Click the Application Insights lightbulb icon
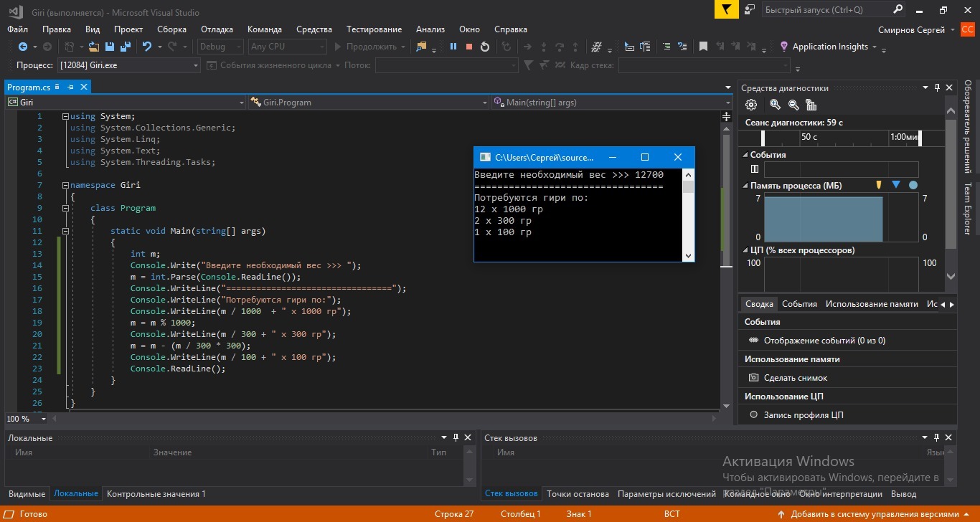This screenshot has height=522, width=980. 784,47
